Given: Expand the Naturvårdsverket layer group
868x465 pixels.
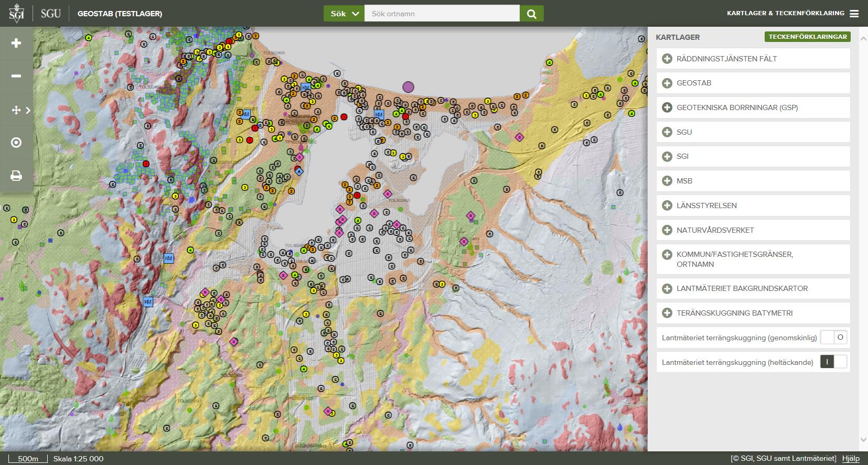Looking at the screenshot, I should click(753, 230).
